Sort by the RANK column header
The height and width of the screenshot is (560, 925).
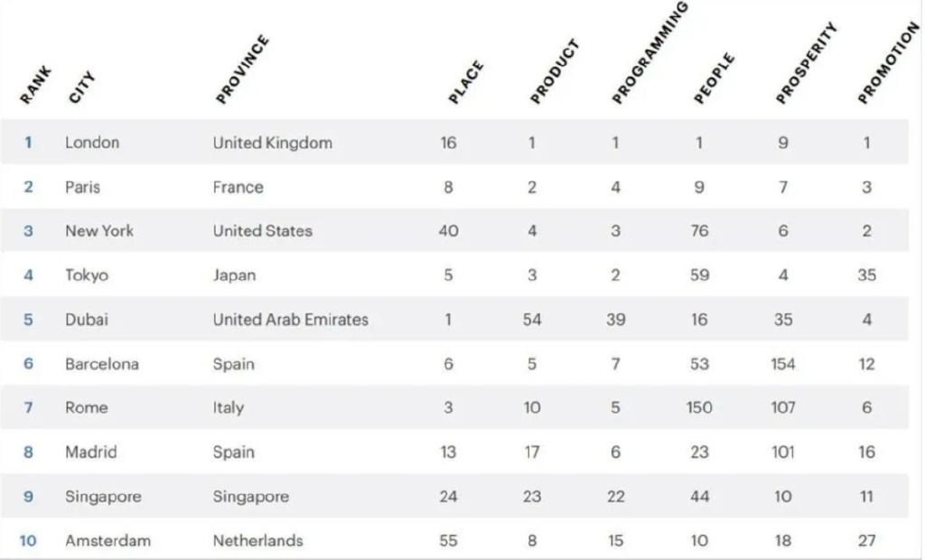(35, 86)
